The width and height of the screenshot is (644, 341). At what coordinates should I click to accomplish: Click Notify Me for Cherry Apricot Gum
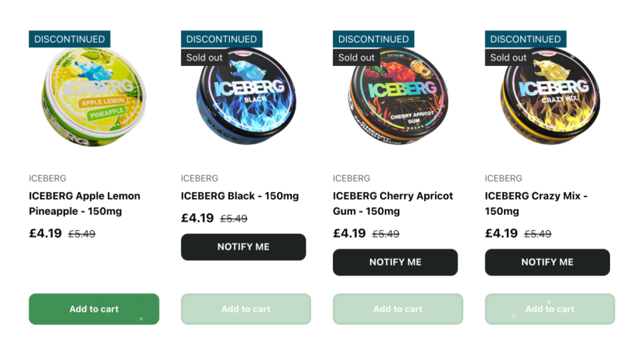tap(395, 262)
